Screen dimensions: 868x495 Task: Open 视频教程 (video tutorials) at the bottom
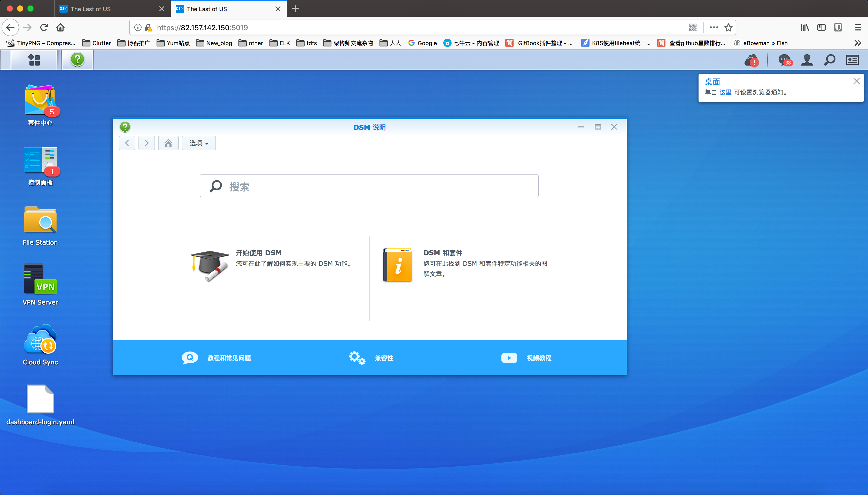[x=539, y=358]
